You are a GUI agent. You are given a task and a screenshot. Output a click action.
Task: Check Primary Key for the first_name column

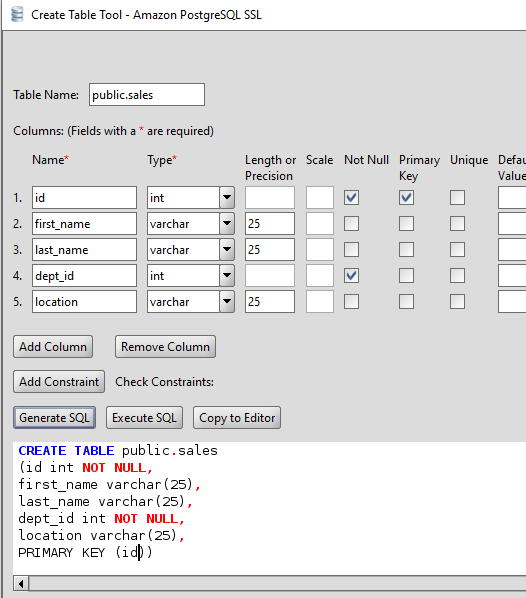coord(407,223)
